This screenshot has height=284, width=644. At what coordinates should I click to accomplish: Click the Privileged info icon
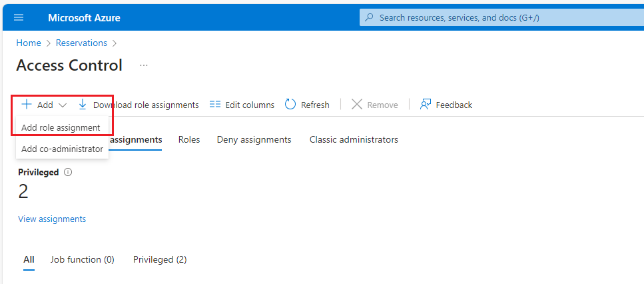(x=68, y=172)
